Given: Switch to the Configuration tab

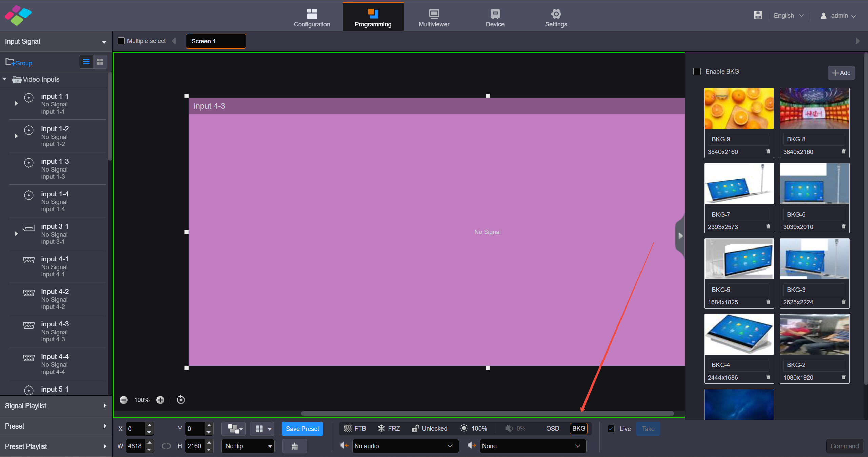Looking at the screenshot, I should point(312,17).
